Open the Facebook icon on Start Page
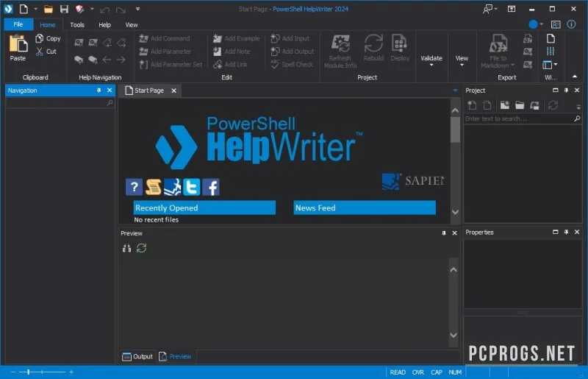 coord(211,187)
